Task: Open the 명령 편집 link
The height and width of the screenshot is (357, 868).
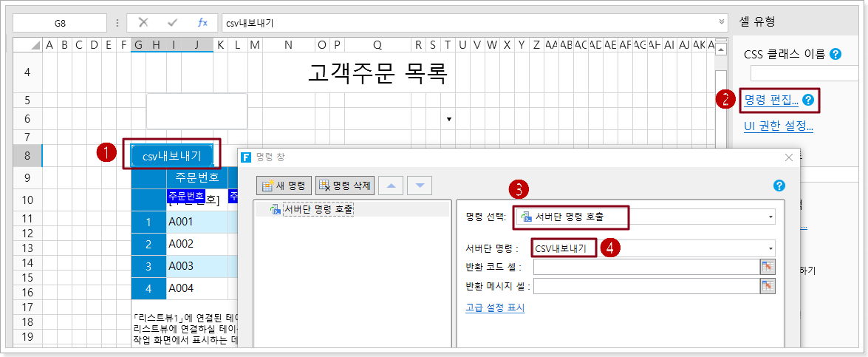Action: [771, 100]
